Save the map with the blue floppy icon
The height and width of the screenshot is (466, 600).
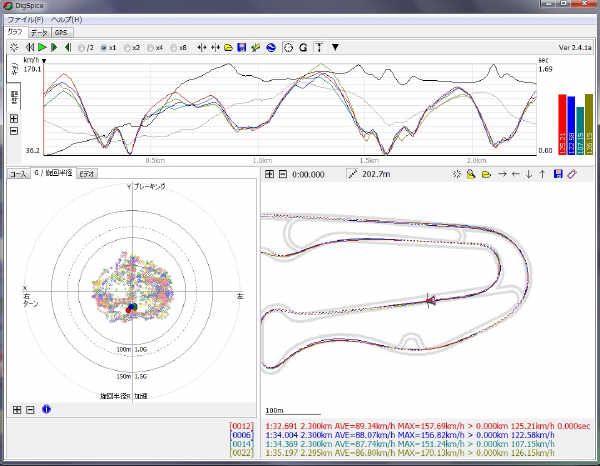(x=558, y=174)
